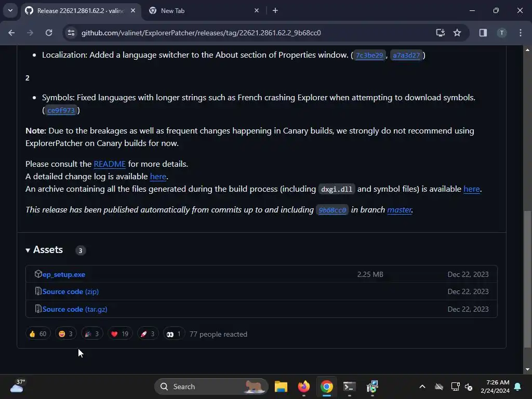Image resolution: width=532 pixels, height=399 pixels.
Task: Toggle the smiley laugh reaction
Action: coord(66,334)
